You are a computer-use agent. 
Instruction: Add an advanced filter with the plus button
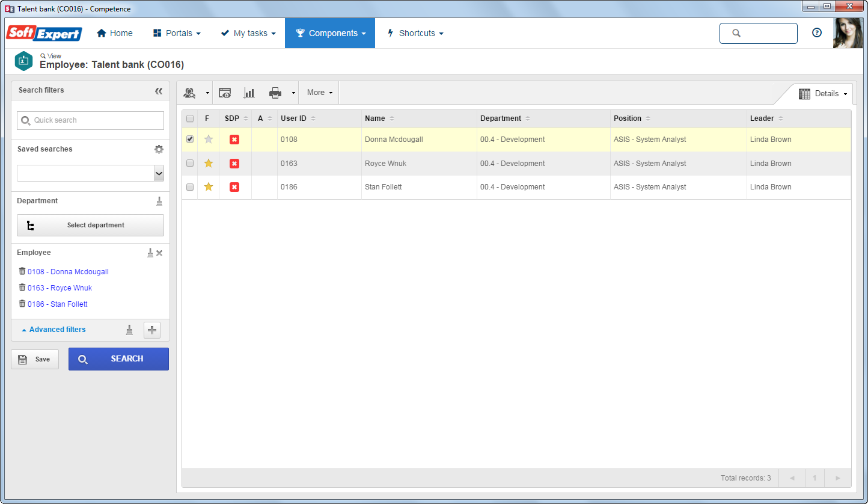(152, 330)
